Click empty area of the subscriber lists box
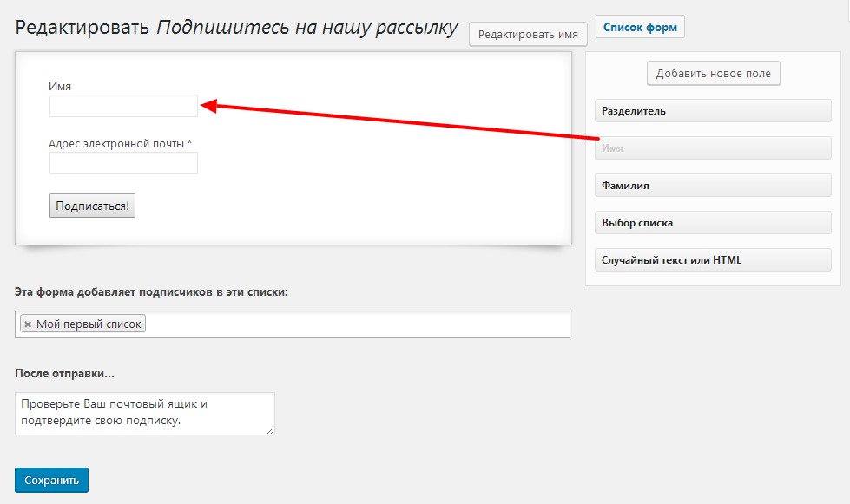Image resolution: width=850 pixels, height=504 pixels. coord(356,324)
